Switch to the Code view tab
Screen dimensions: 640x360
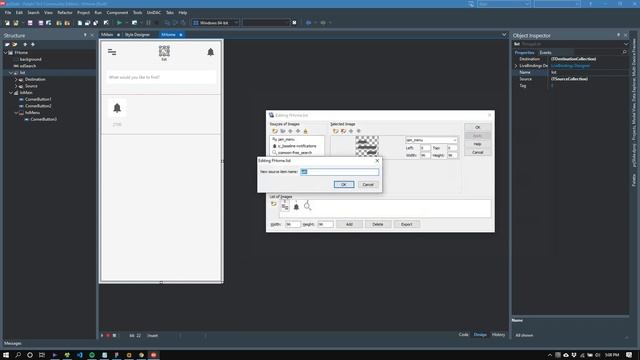[x=463, y=335]
